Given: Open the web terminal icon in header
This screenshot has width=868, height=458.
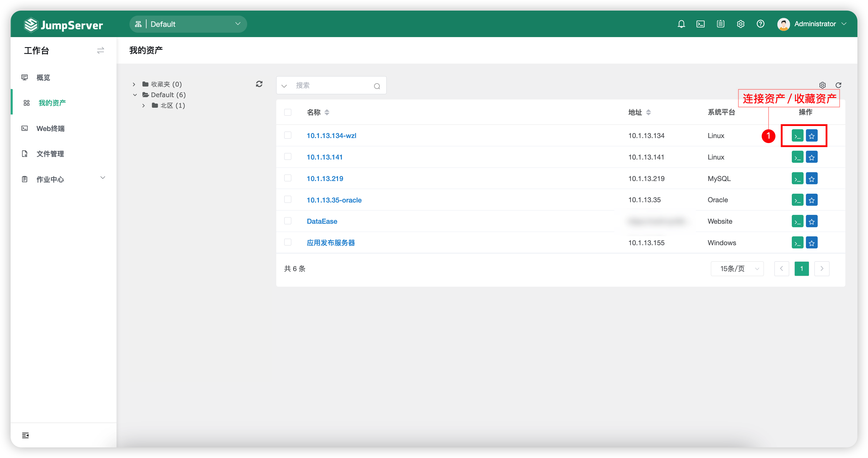Looking at the screenshot, I should [701, 24].
